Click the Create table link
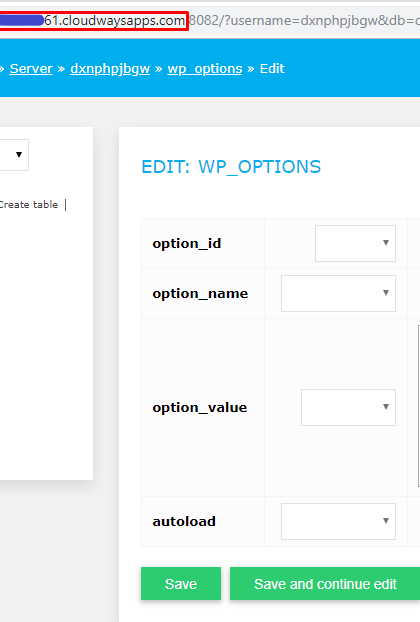The width and height of the screenshot is (420, 622). coord(29,205)
